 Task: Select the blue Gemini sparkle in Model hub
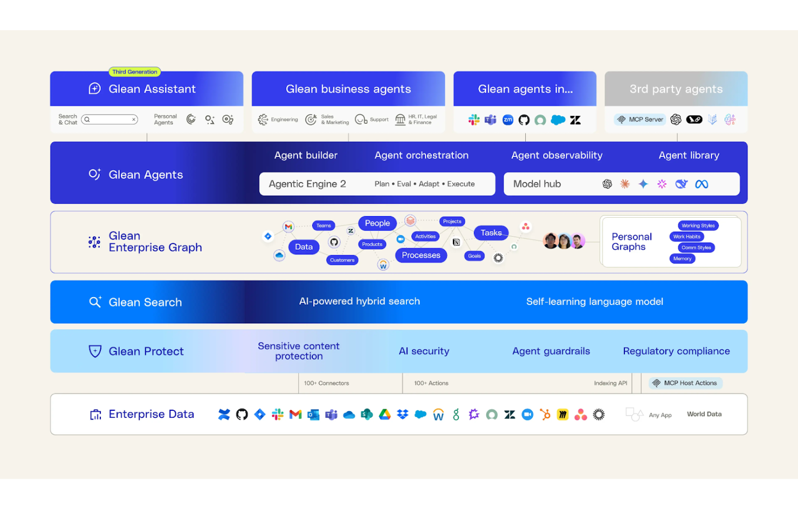click(643, 184)
